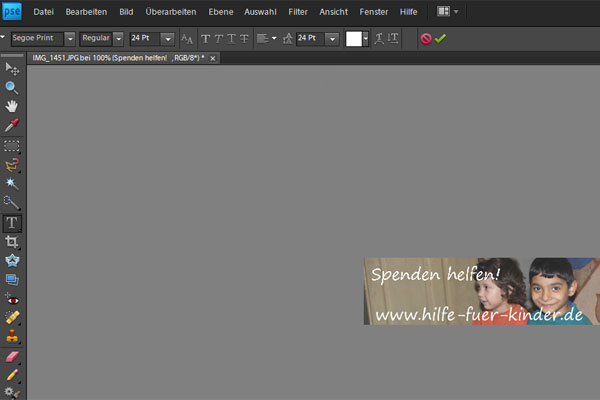Expand the Regular font style dropdown
Screen dimensions: 600x400
(118, 39)
